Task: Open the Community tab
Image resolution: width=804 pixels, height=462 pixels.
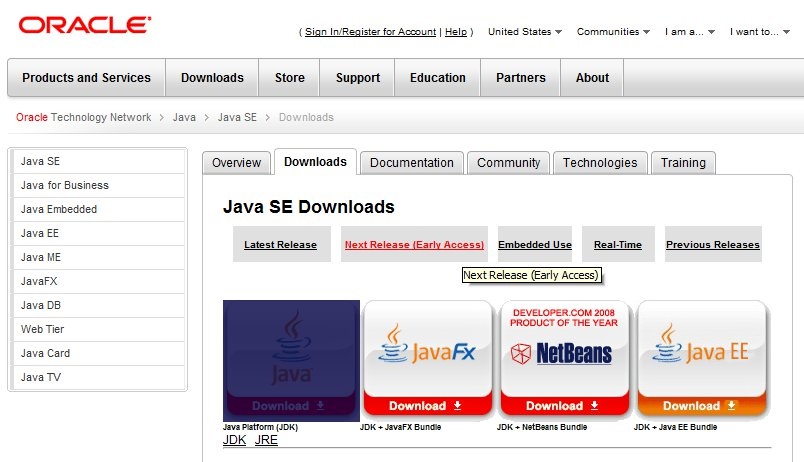Action: point(508,163)
